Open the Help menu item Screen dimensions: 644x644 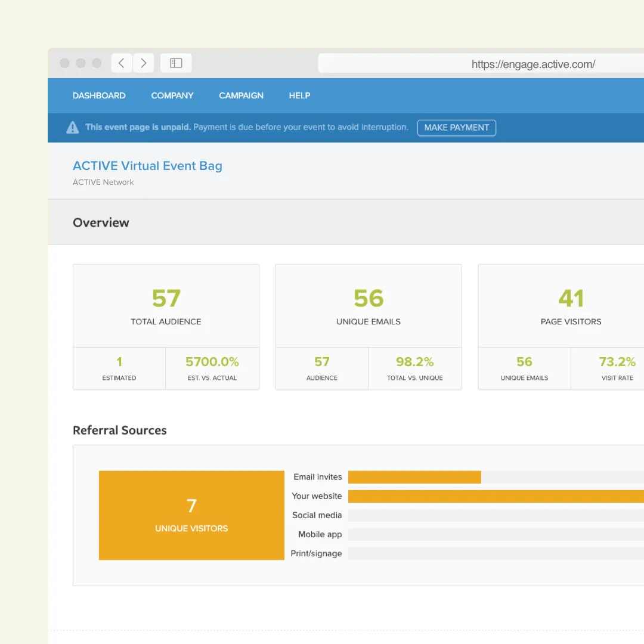299,95
